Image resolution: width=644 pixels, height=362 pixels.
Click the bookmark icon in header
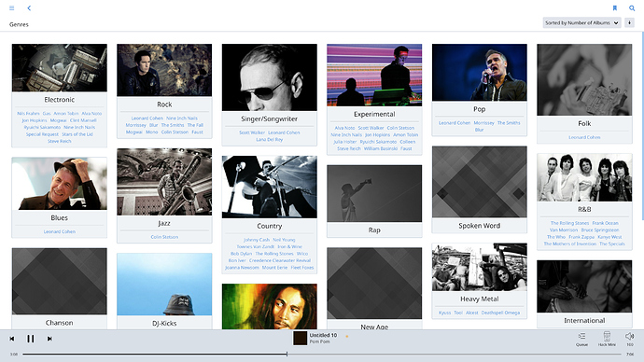click(x=615, y=7)
